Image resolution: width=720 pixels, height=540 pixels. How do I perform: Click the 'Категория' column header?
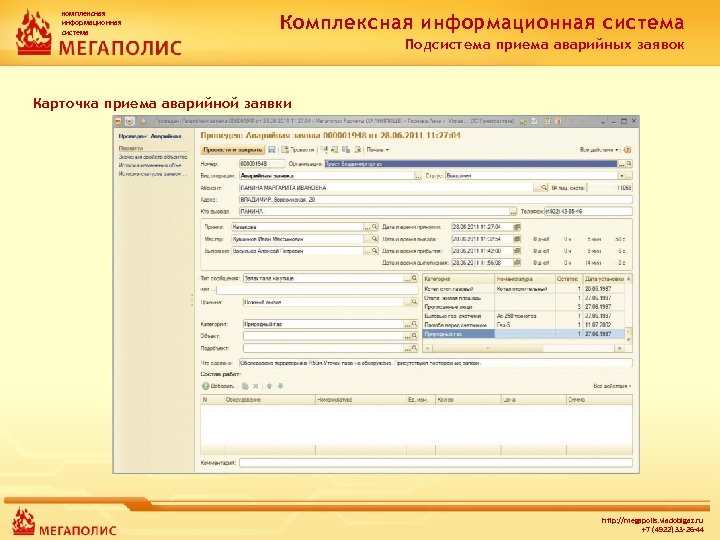pyautogui.click(x=458, y=279)
